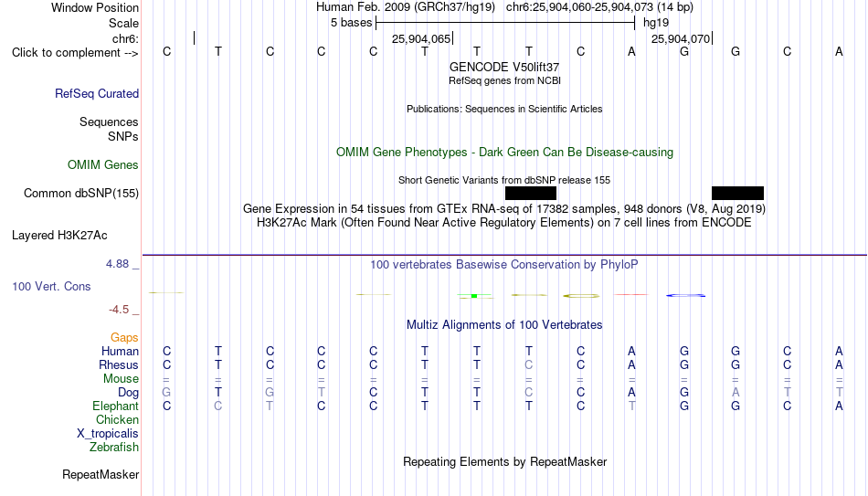Click the RepeatMasker track label

tap(101, 474)
